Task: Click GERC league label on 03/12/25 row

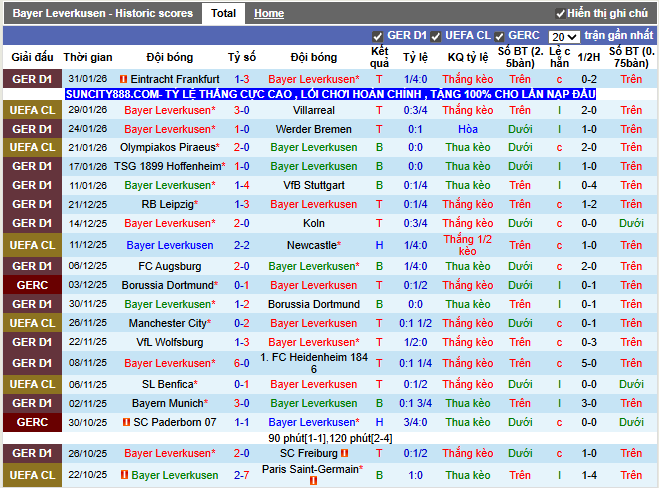Action: point(32,285)
